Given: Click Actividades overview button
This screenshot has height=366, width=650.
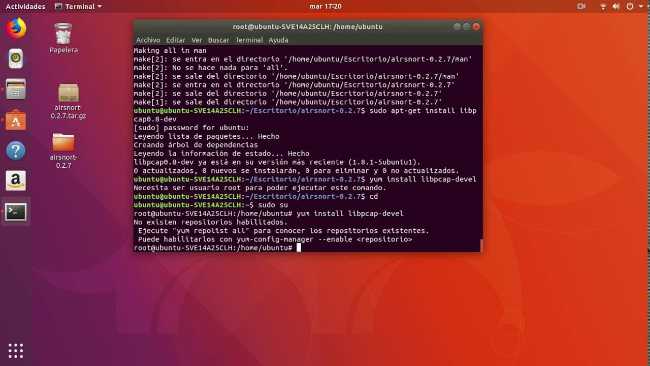Looking at the screenshot, I should pos(25,6).
